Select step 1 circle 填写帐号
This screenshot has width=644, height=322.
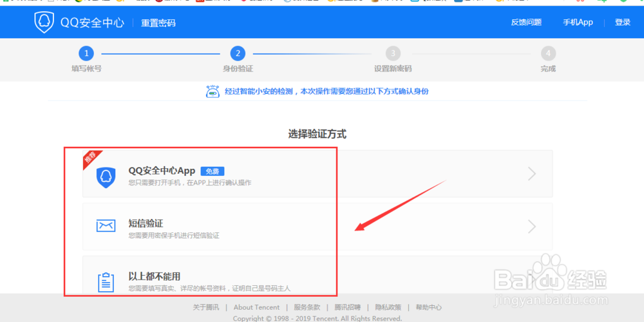coord(86,53)
